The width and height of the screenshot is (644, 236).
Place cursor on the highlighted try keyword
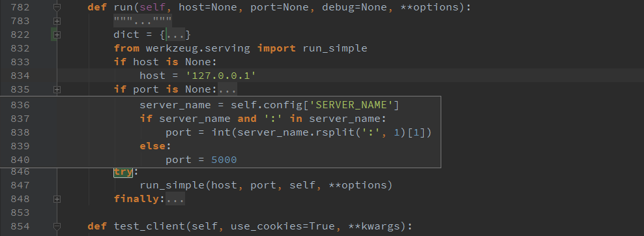tap(123, 171)
